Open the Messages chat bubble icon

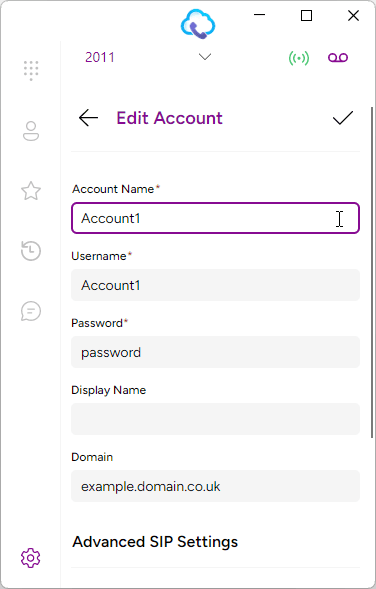pyautogui.click(x=31, y=311)
